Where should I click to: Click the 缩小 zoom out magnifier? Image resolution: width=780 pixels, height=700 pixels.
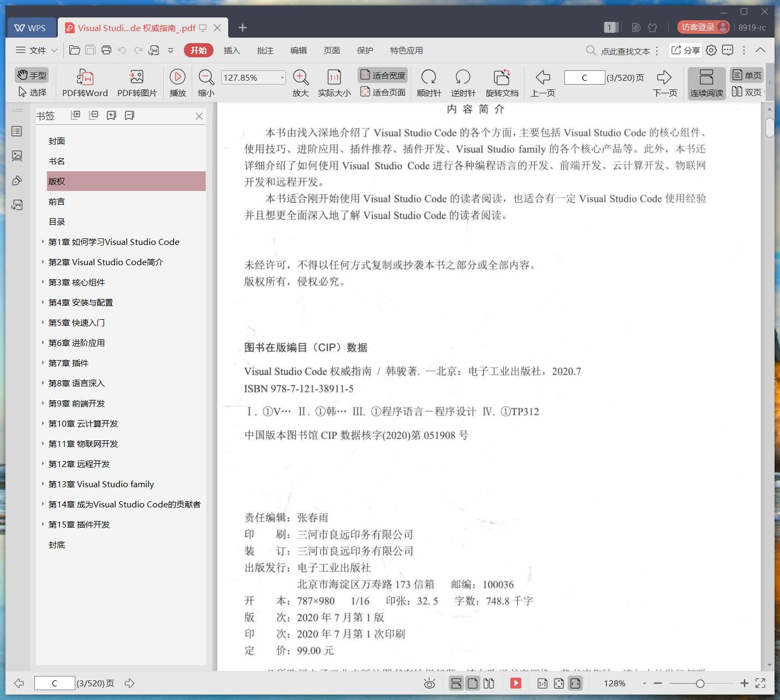(x=206, y=83)
